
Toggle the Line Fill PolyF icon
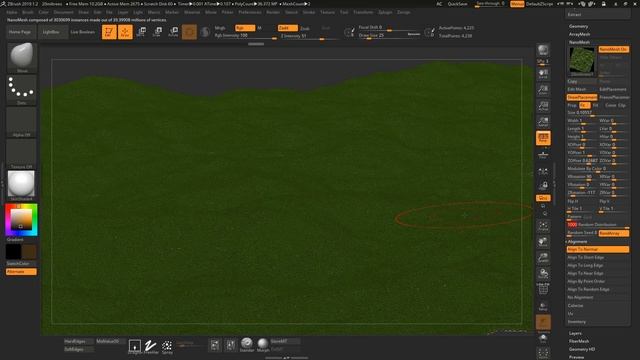(543, 289)
